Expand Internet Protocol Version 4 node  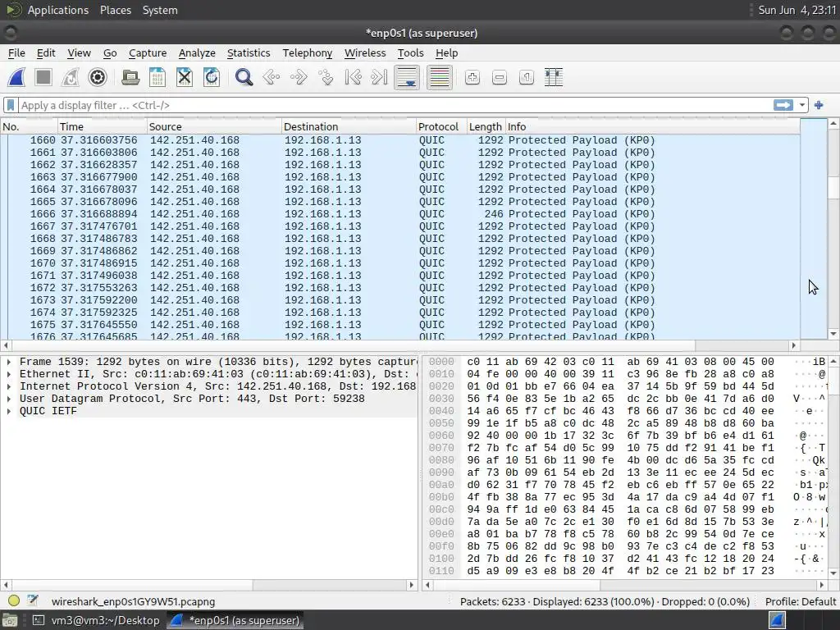pyautogui.click(x=8, y=386)
